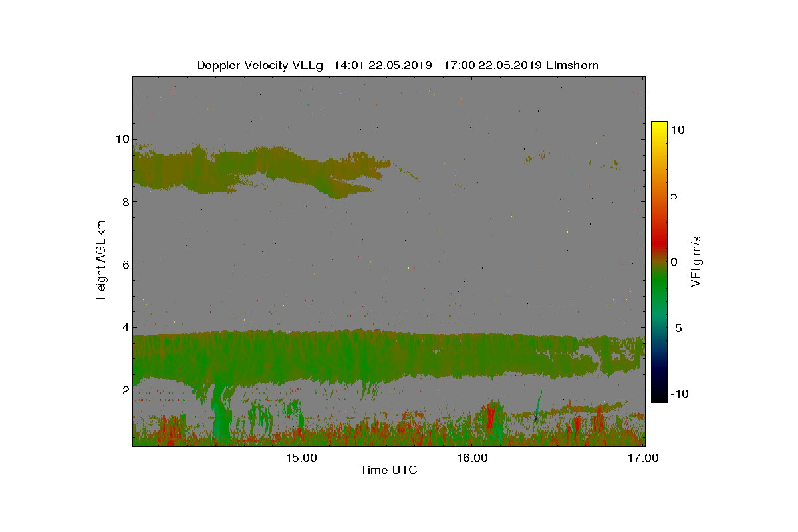This screenshot has height=532, width=798.
Task: Click the colorbar tick label 5
Action: [x=674, y=196]
